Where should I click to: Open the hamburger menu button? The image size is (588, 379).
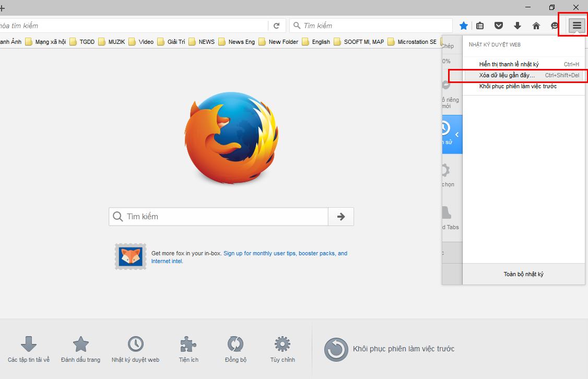577,26
